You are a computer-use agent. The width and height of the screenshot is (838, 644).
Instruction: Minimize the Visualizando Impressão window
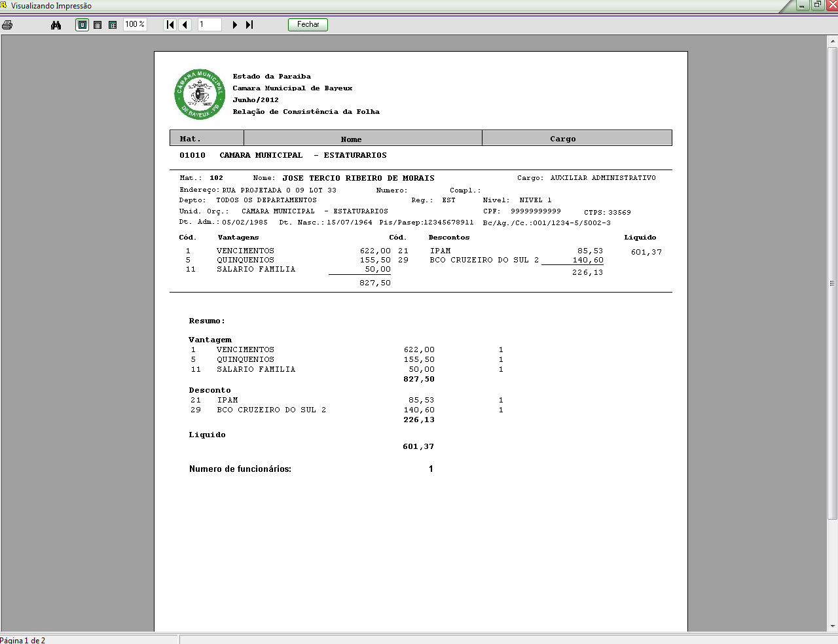pos(803,5)
